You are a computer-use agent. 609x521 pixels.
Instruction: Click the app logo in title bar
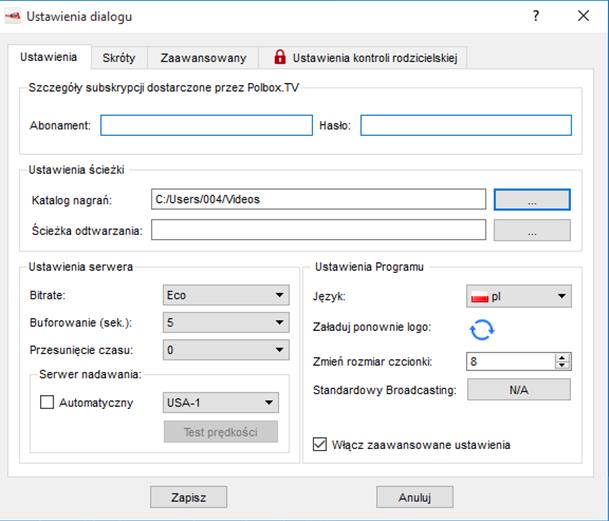[x=12, y=16]
